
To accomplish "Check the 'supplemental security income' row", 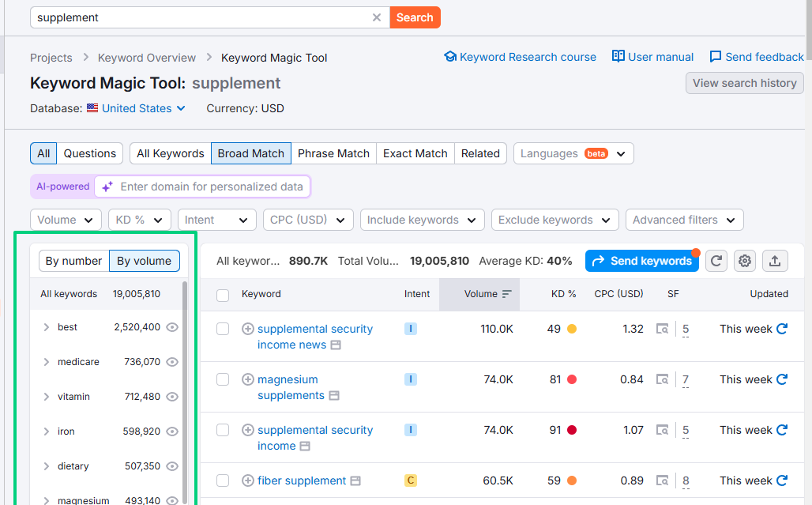I will pyautogui.click(x=223, y=430).
